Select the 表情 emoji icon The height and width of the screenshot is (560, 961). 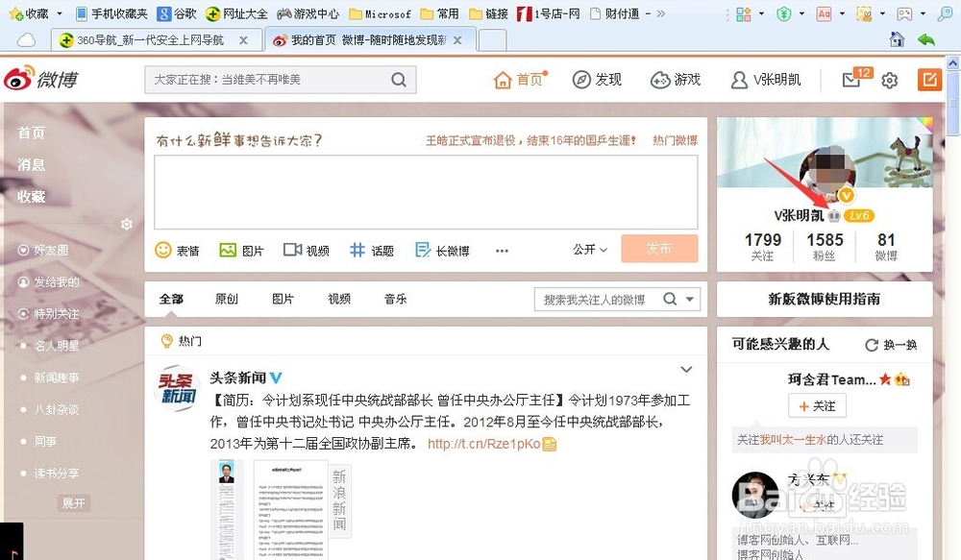tap(163, 250)
